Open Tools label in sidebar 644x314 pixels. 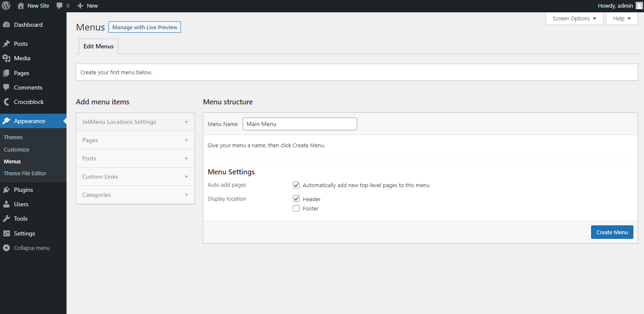(21, 219)
